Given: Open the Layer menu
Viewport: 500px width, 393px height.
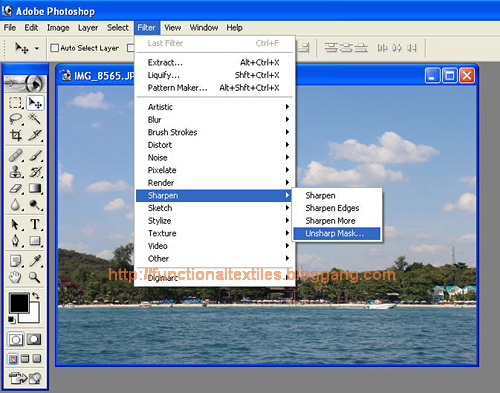Looking at the screenshot, I should tap(88, 28).
